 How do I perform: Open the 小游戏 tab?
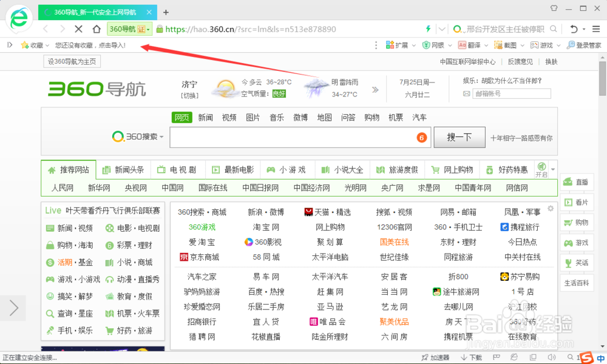(287, 170)
